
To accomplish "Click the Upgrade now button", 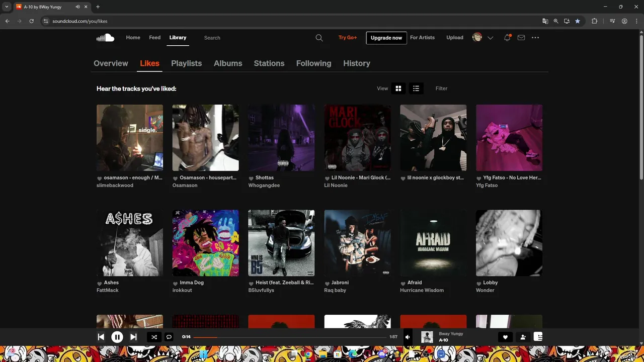I will coord(386,38).
